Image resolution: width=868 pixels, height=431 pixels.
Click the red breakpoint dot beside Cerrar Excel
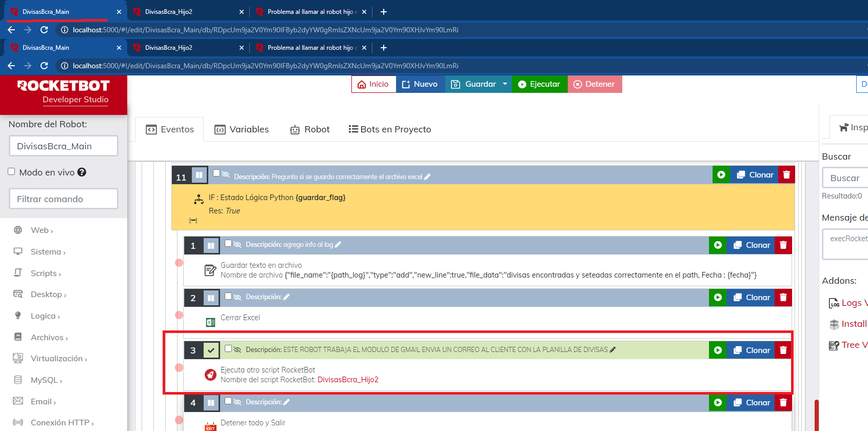point(179,315)
